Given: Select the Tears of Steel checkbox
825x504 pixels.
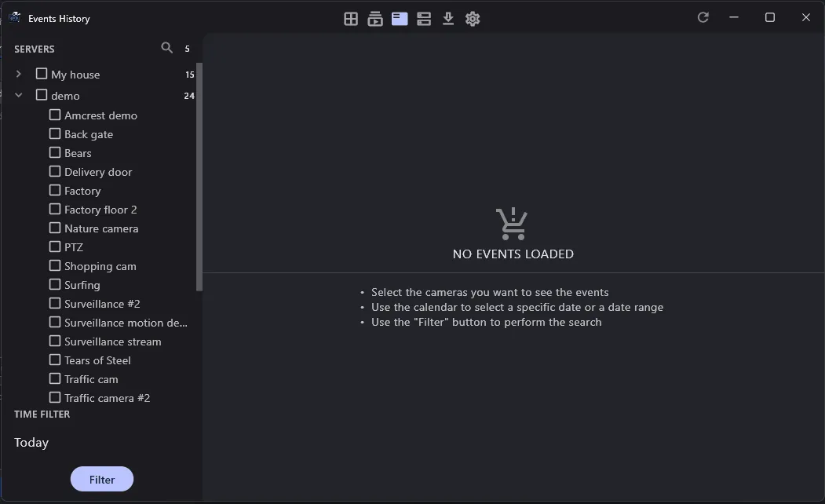Looking at the screenshot, I should (x=55, y=360).
